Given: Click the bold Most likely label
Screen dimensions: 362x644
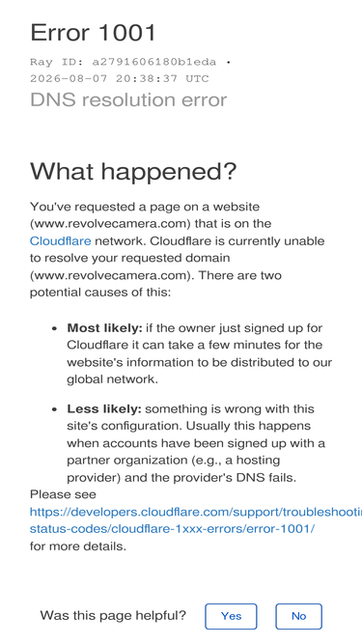Looking at the screenshot, I should (104, 328).
